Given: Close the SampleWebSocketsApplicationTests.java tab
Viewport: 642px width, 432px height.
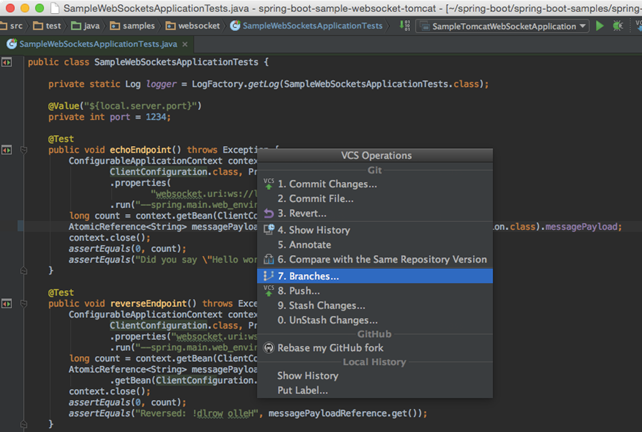Looking at the screenshot, I should pyautogui.click(x=185, y=44).
